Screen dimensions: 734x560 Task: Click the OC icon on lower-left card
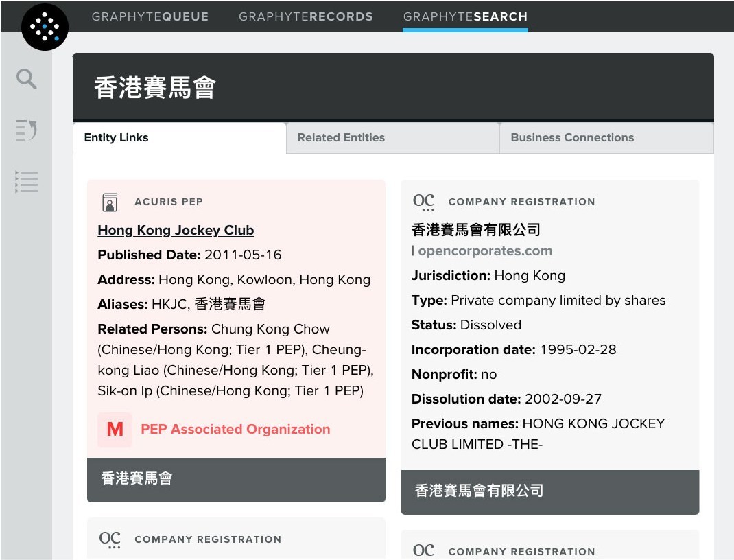pyautogui.click(x=110, y=539)
